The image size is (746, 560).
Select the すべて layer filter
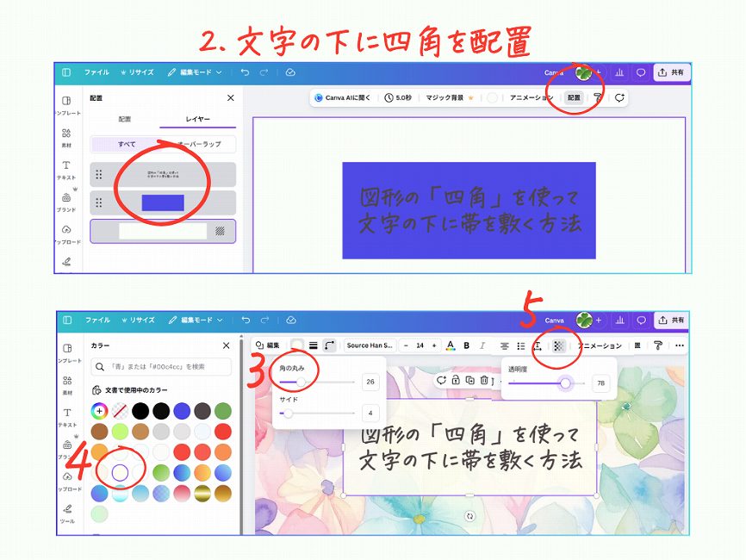tap(126, 144)
